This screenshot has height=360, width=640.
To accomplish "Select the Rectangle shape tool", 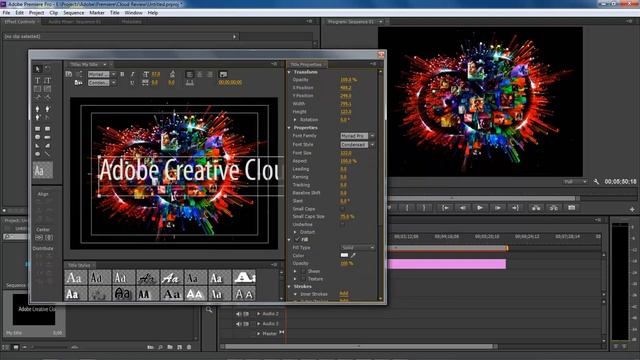I will click(x=38, y=129).
